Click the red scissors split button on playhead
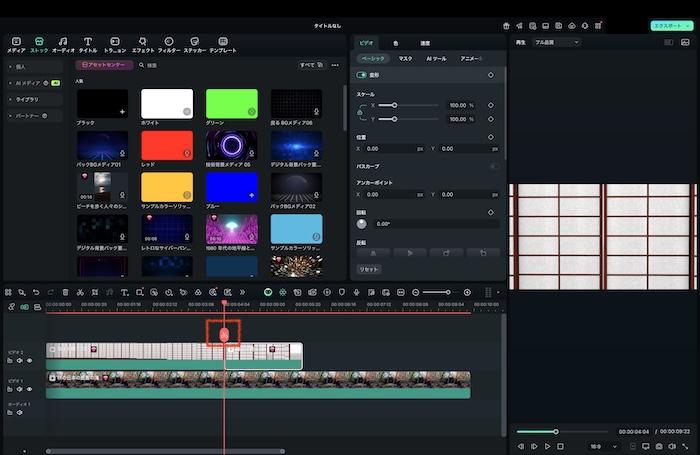 pyautogui.click(x=224, y=333)
